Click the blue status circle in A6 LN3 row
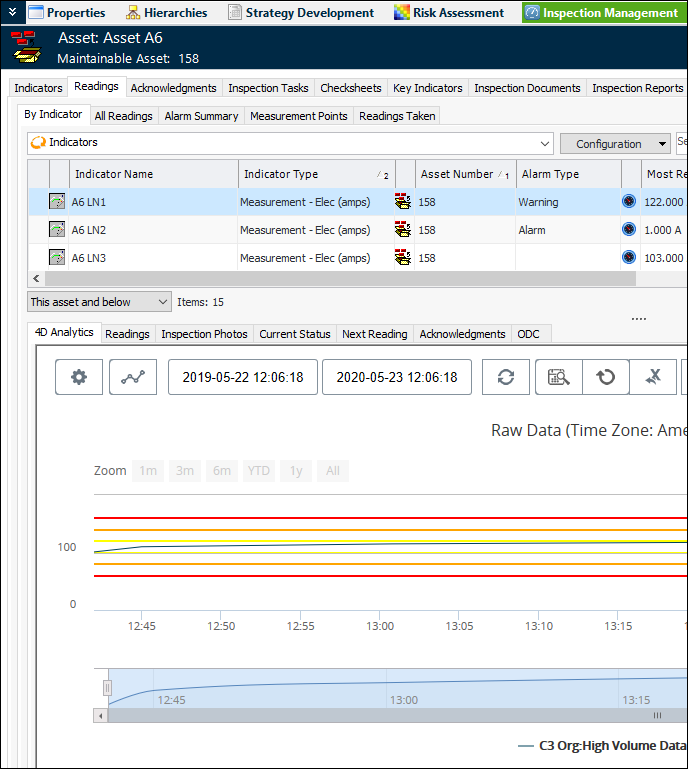This screenshot has width=688, height=769. tap(629, 258)
